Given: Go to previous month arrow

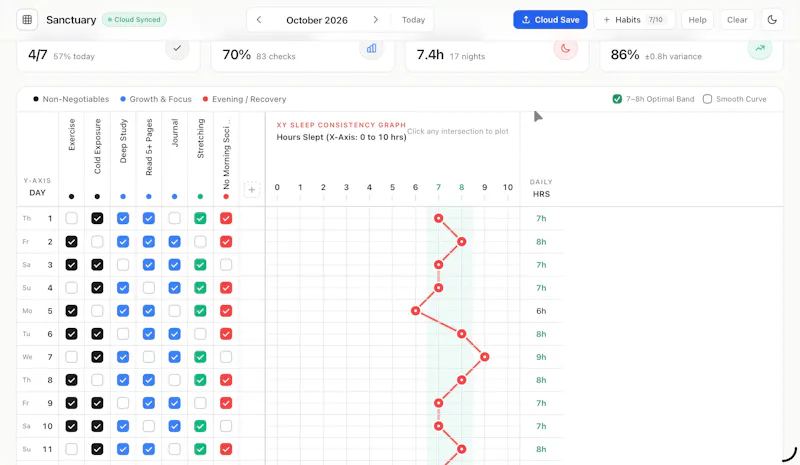Looking at the screenshot, I should point(259,20).
